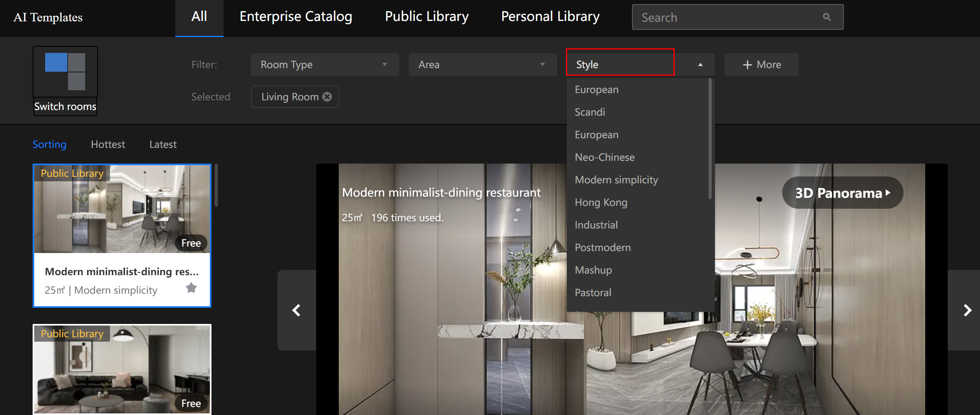Choose the first European style option
Screen dimensions: 980x415
tap(637, 89)
